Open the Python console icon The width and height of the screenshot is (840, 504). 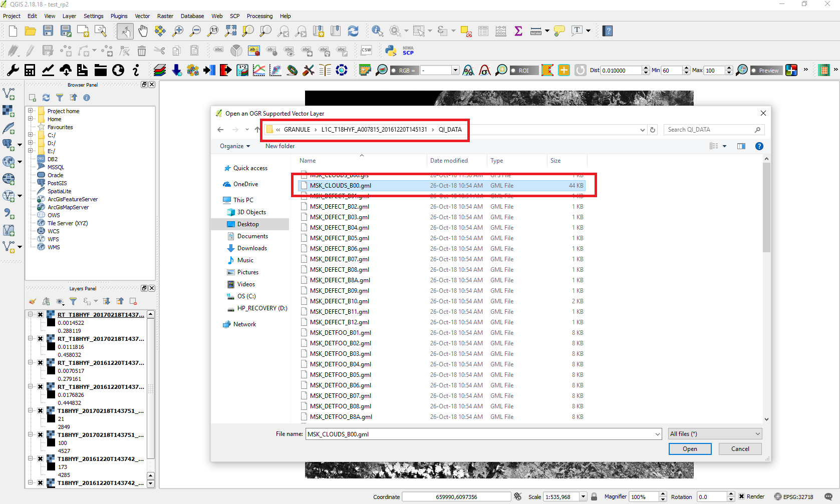click(x=391, y=51)
